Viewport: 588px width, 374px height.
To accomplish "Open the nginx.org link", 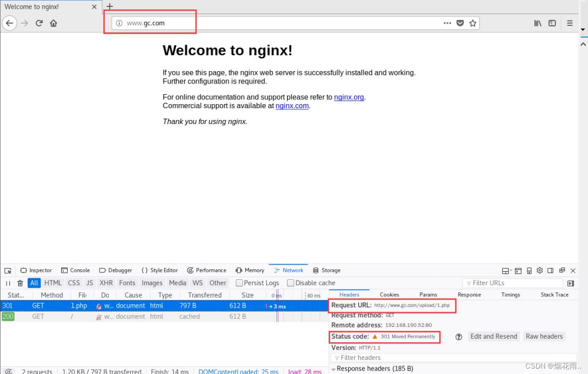I will point(349,97).
